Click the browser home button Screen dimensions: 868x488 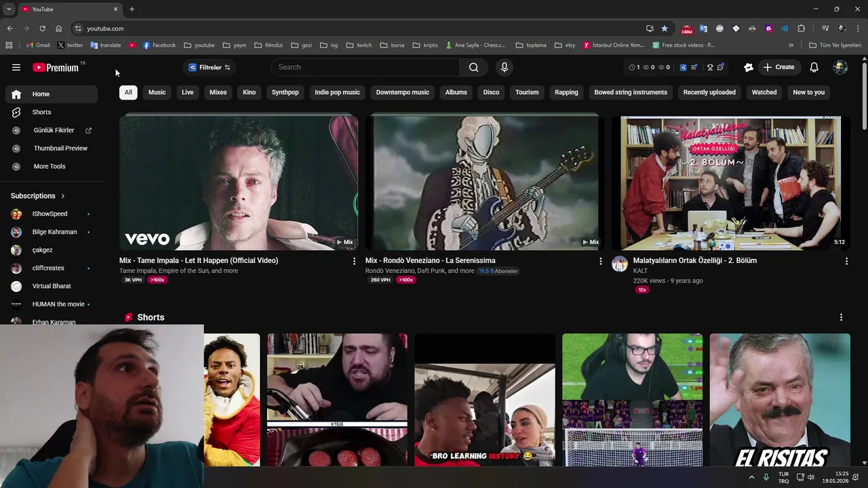[58, 28]
